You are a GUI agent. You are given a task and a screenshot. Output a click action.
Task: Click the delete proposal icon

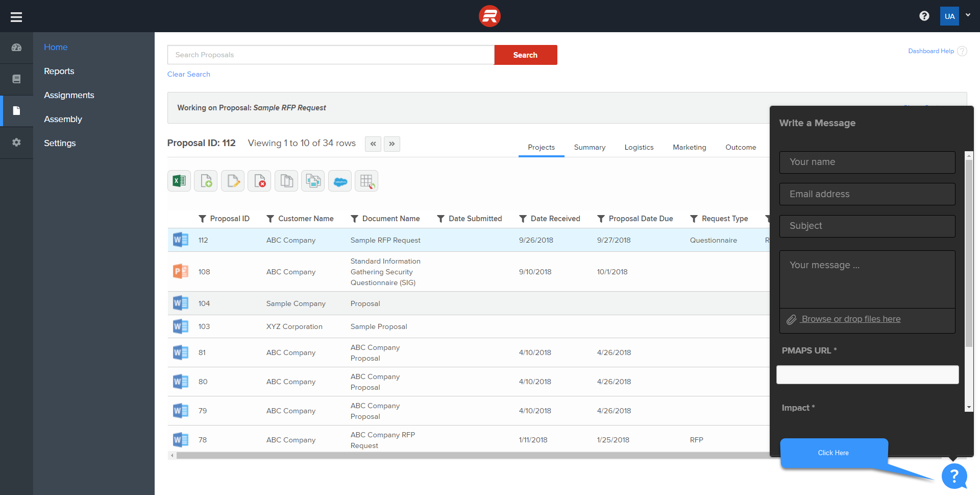point(259,181)
